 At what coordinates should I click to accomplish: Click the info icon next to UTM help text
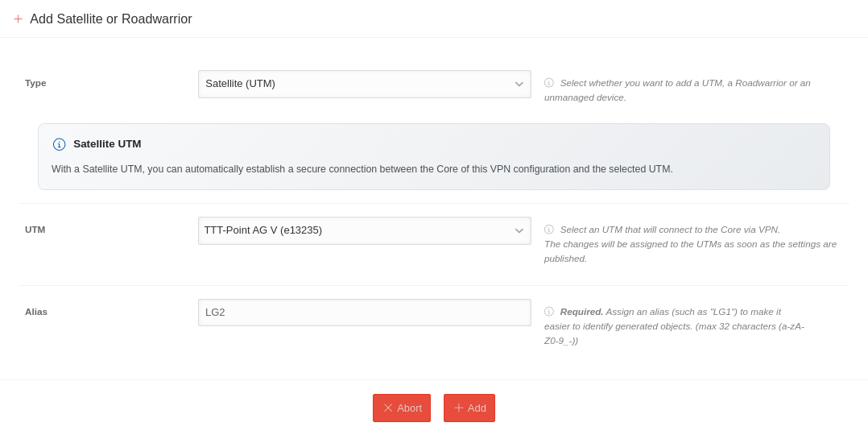click(x=549, y=230)
